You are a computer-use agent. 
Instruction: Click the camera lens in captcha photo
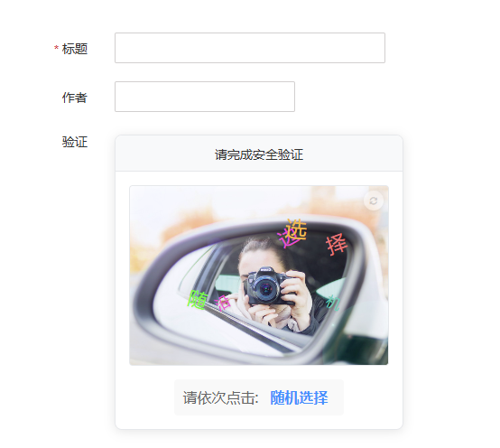pos(265,289)
